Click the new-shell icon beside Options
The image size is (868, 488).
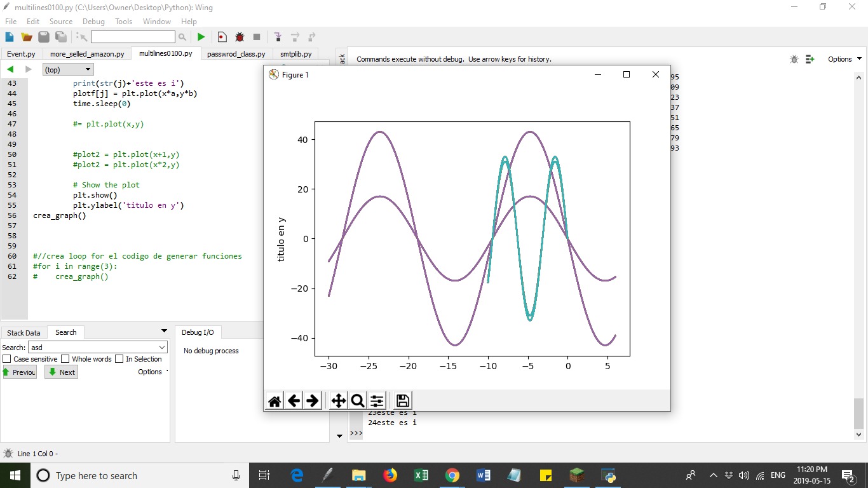(810, 59)
